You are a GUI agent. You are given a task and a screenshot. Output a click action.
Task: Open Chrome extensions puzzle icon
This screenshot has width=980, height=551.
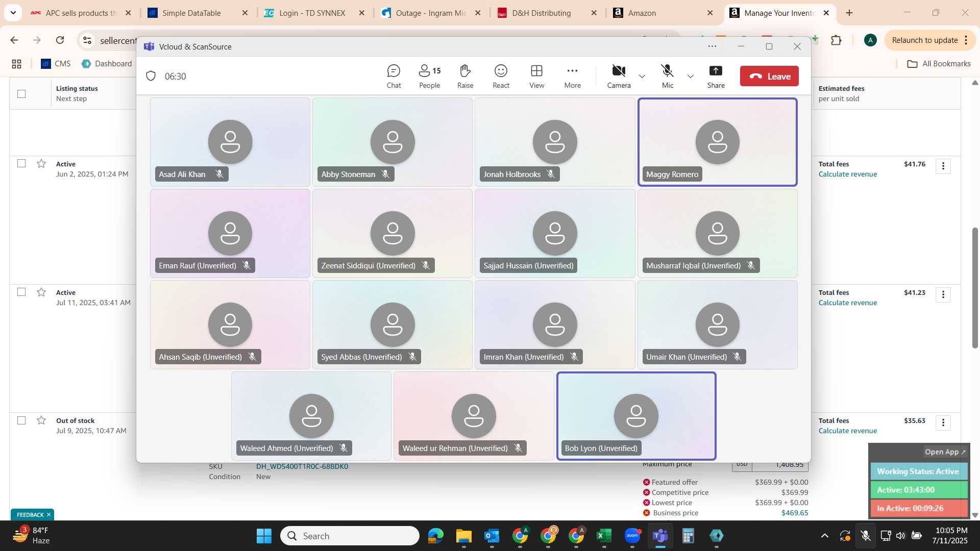pos(836,40)
